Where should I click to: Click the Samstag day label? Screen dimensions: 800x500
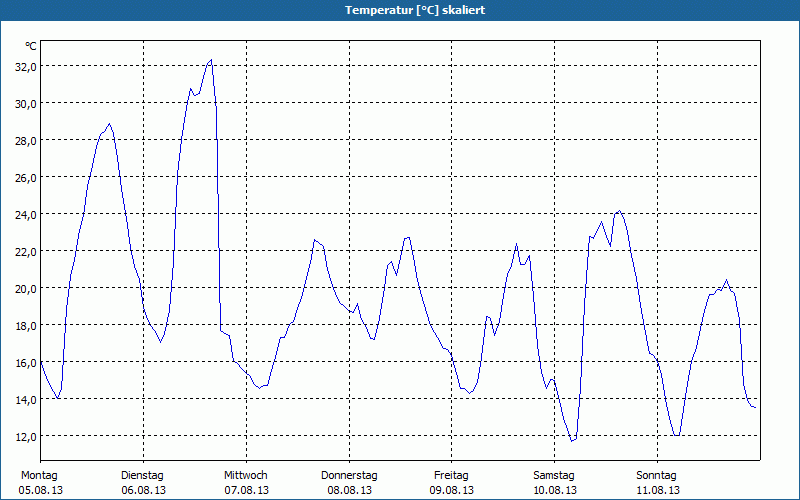pos(554,476)
